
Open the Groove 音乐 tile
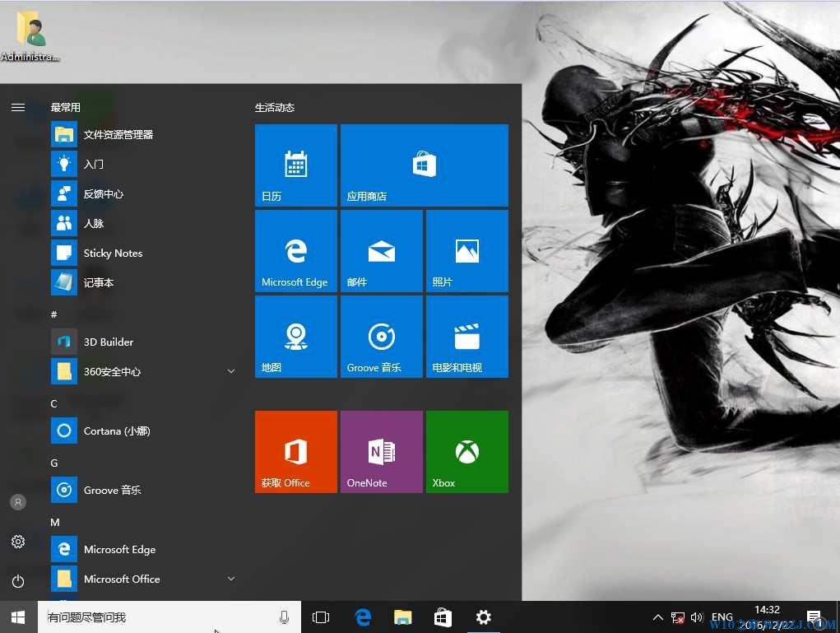(x=382, y=337)
